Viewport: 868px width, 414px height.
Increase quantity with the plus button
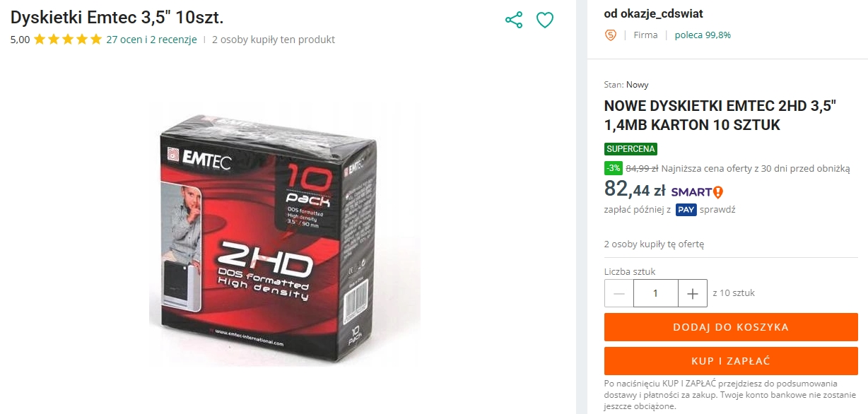click(x=693, y=293)
